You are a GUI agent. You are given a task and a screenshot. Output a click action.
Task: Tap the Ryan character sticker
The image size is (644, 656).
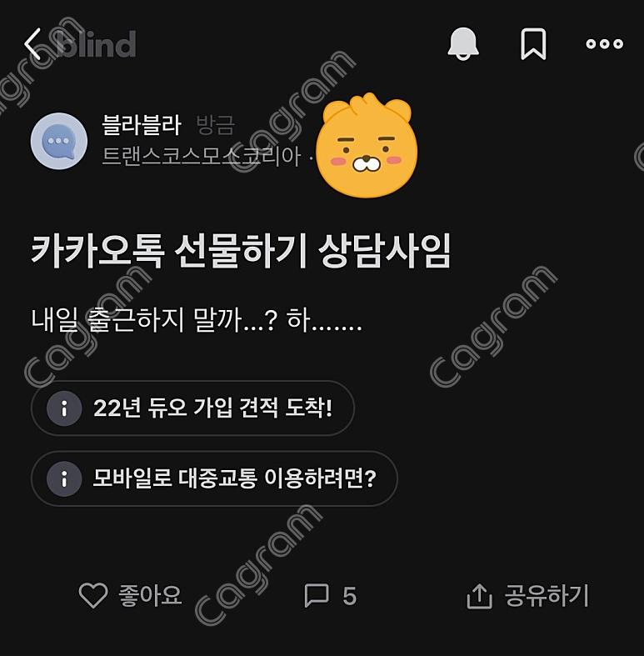tap(367, 145)
